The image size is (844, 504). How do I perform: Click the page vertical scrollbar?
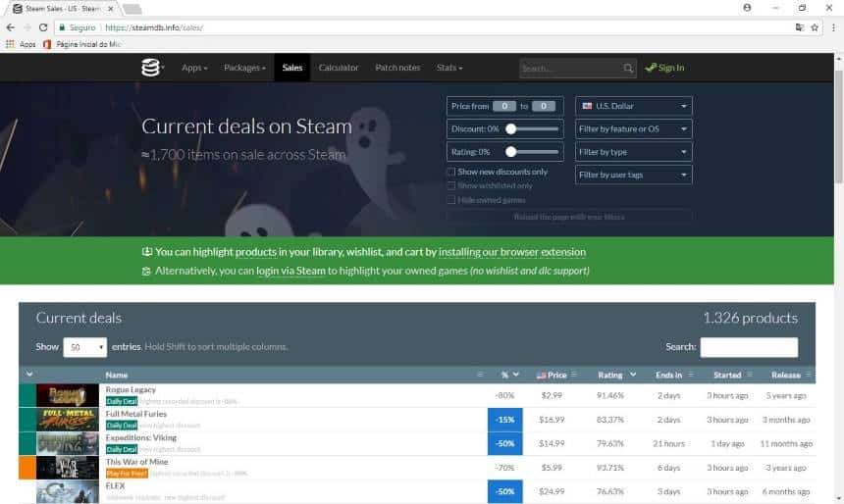(x=839, y=126)
